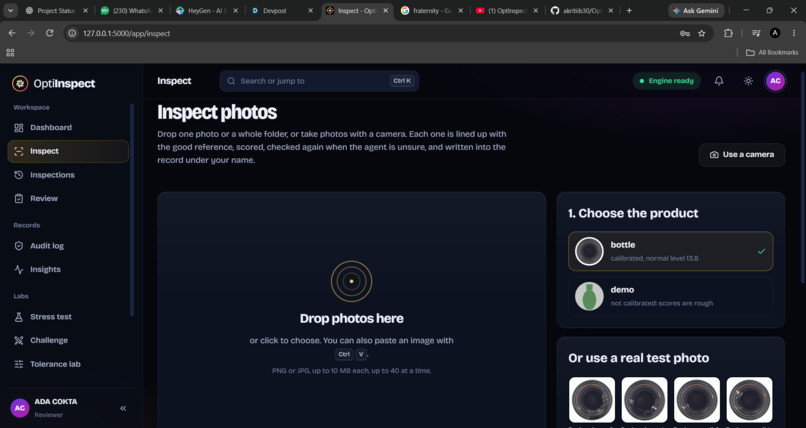The width and height of the screenshot is (806, 428).
Task: Open the Chrome three-dot menu
Action: click(x=794, y=33)
